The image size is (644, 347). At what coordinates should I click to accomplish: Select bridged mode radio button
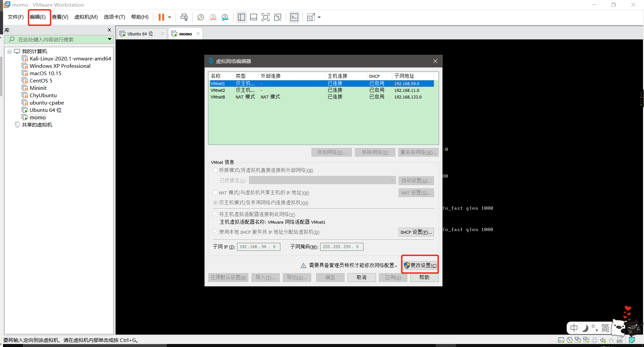(x=215, y=170)
